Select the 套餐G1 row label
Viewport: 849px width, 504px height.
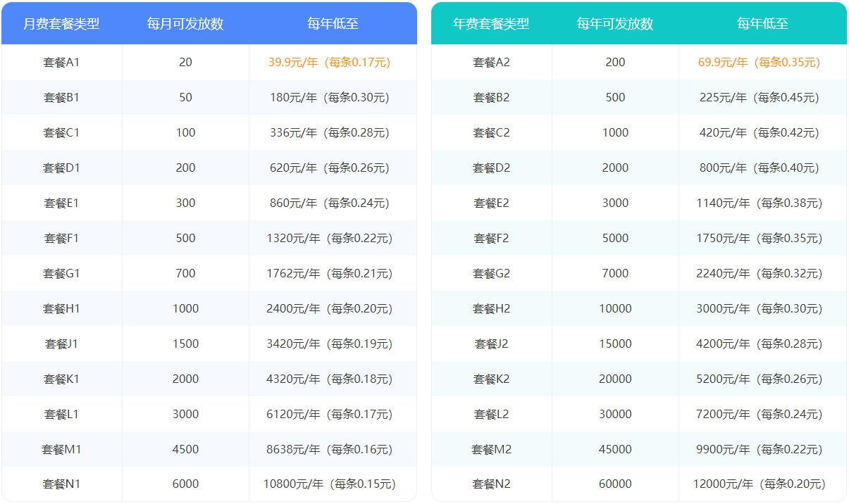coord(61,273)
